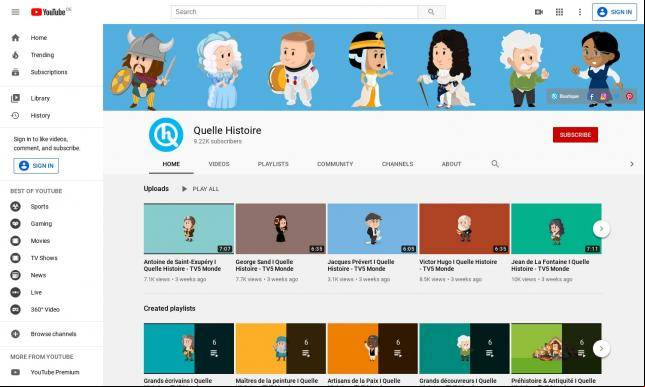
Task: Click the search magnifier button
Action: (x=431, y=12)
